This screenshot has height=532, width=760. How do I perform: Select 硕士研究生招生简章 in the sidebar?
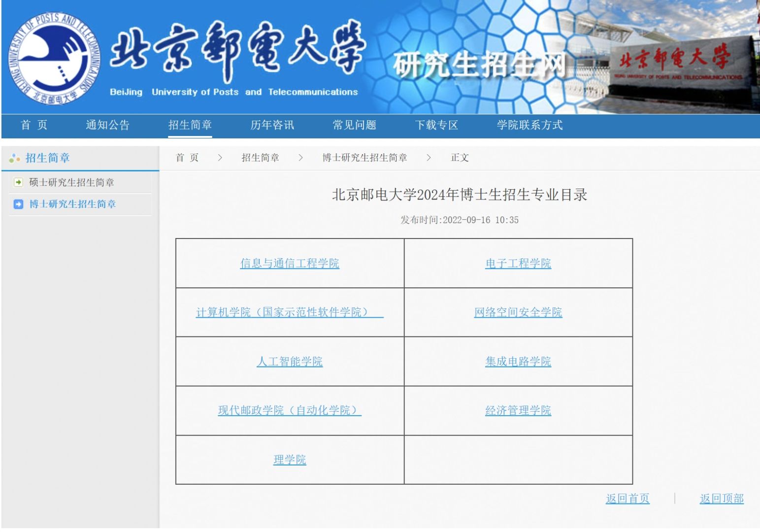(71, 182)
